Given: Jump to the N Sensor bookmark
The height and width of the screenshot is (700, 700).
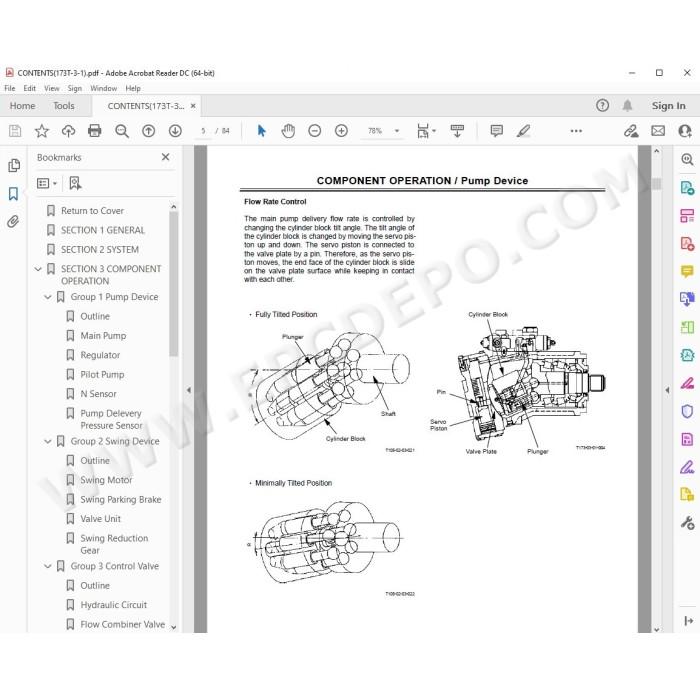Looking at the screenshot, I should pos(98,394).
